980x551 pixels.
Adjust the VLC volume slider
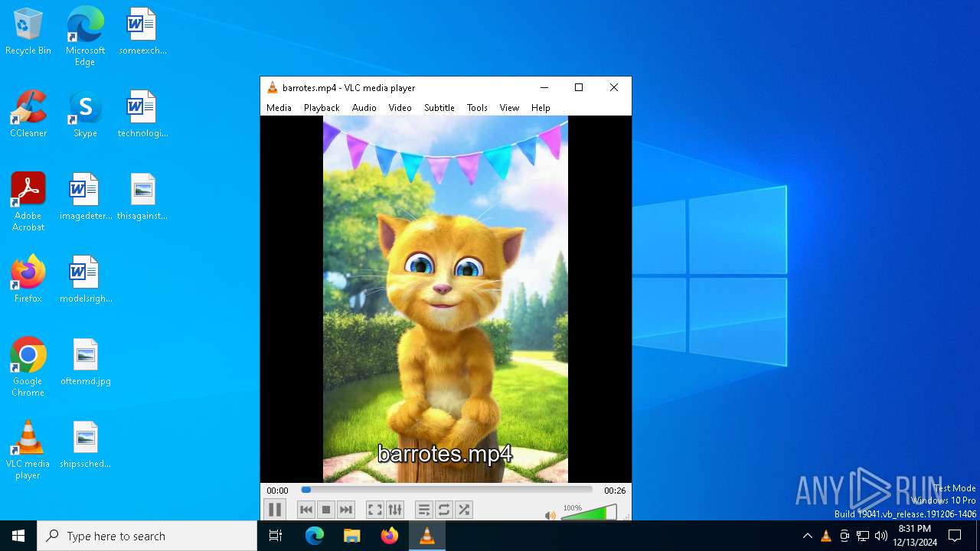tap(589, 513)
